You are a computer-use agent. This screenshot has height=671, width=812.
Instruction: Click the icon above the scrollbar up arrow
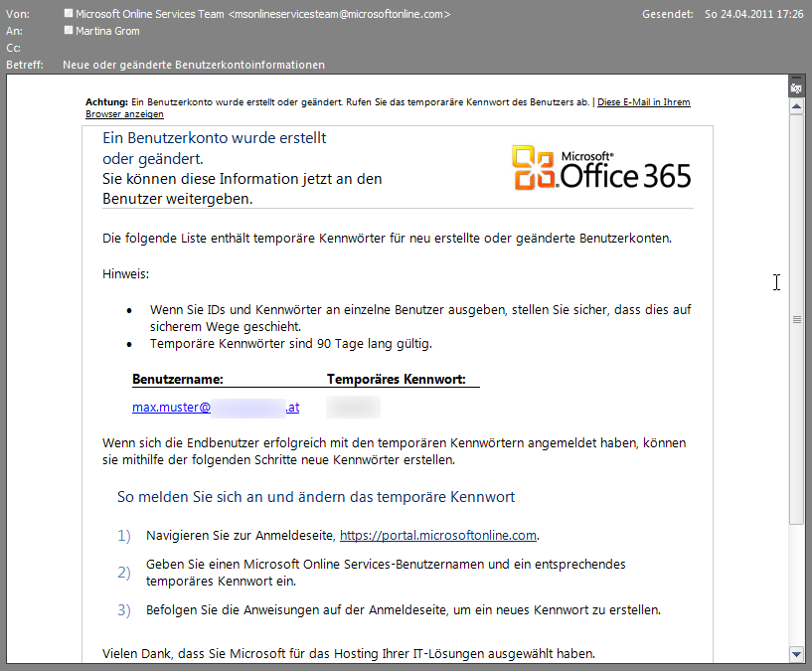(x=796, y=88)
